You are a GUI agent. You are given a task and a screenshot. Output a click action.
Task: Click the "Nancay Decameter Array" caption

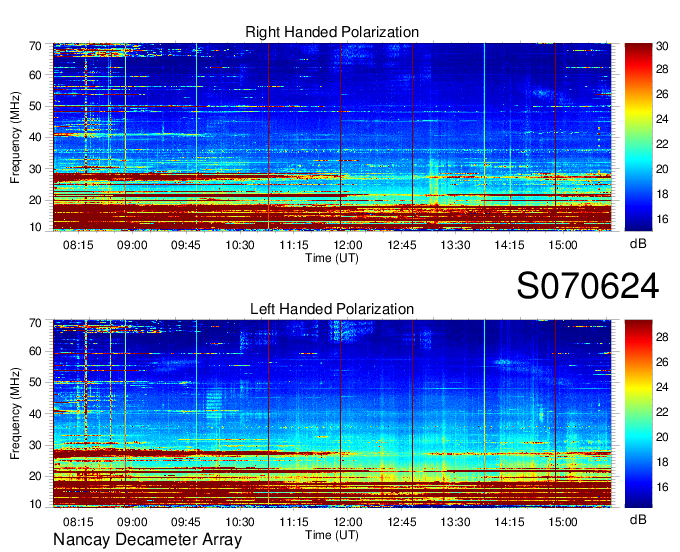147,540
